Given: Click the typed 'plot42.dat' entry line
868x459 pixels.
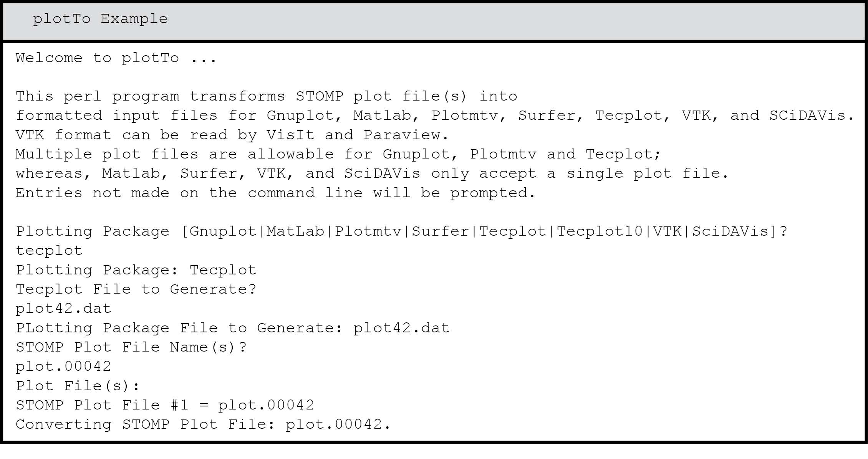Looking at the screenshot, I should 63,309.
